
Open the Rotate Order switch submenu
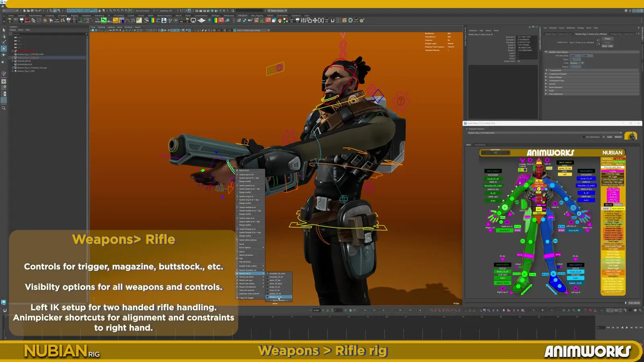tap(250, 266)
